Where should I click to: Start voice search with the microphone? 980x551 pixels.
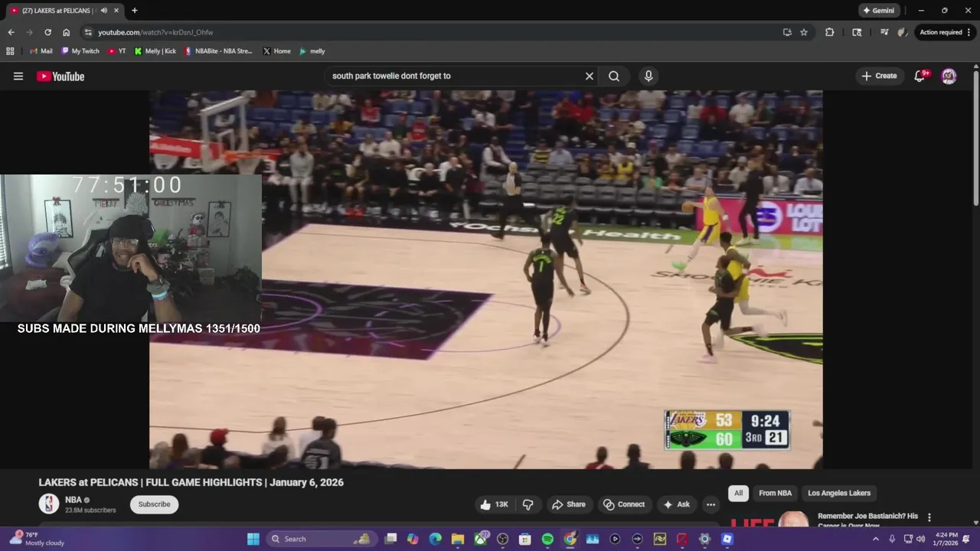tap(648, 76)
